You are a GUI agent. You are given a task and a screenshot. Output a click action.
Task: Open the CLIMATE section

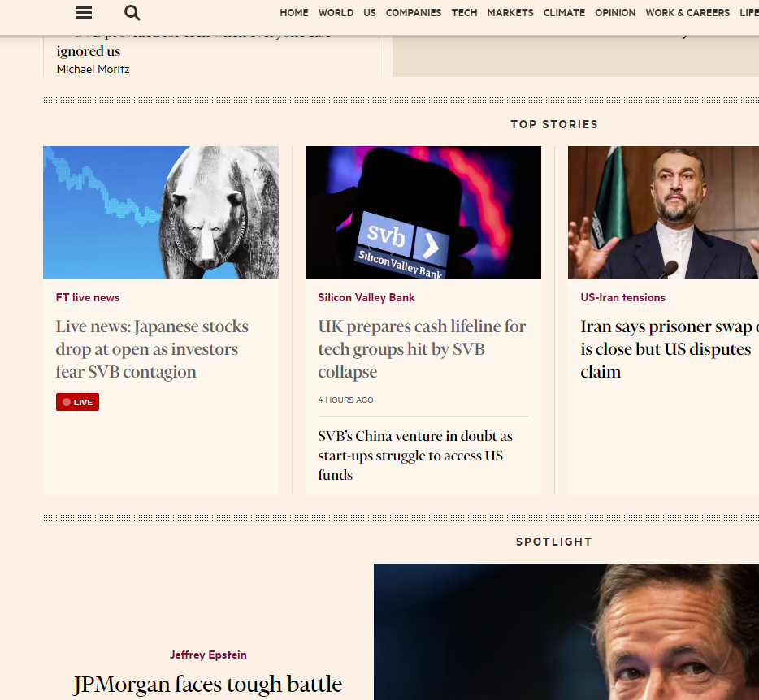pyautogui.click(x=564, y=12)
